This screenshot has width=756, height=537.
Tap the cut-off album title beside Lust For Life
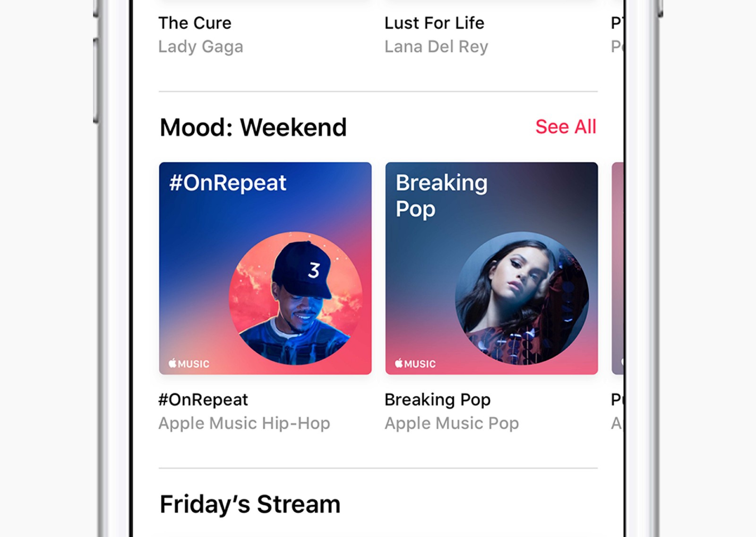(617, 23)
